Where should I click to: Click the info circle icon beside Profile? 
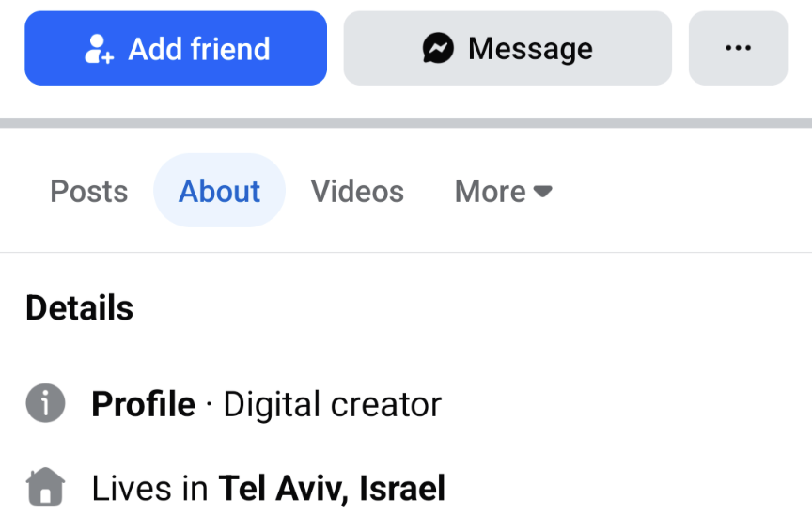[45, 404]
